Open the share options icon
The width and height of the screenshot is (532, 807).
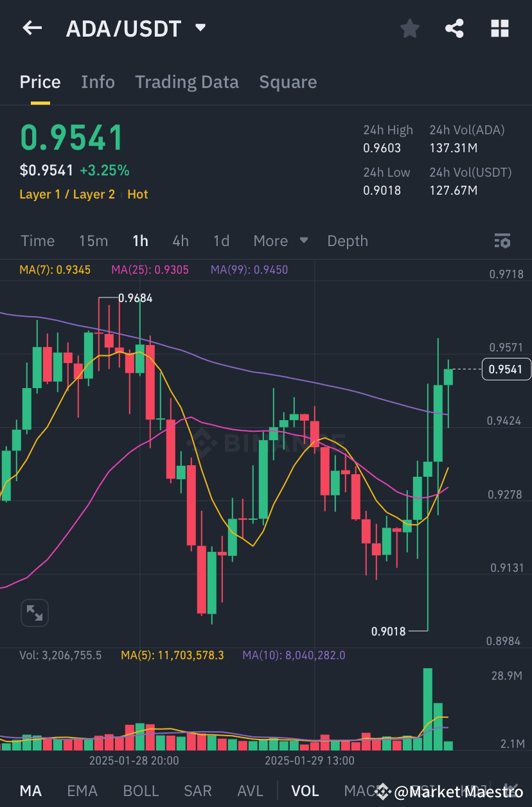(454, 28)
